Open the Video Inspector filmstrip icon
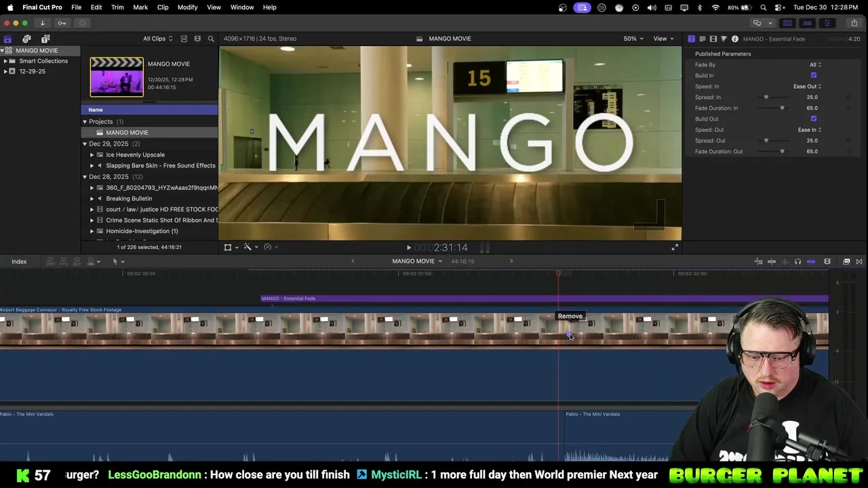This screenshot has width=868, height=488. (713, 39)
